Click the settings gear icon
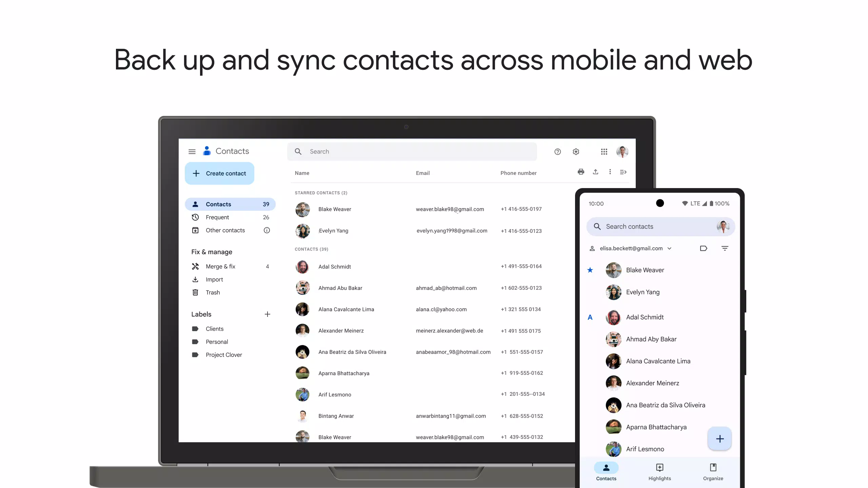The height and width of the screenshot is (488, 868). (x=576, y=151)
